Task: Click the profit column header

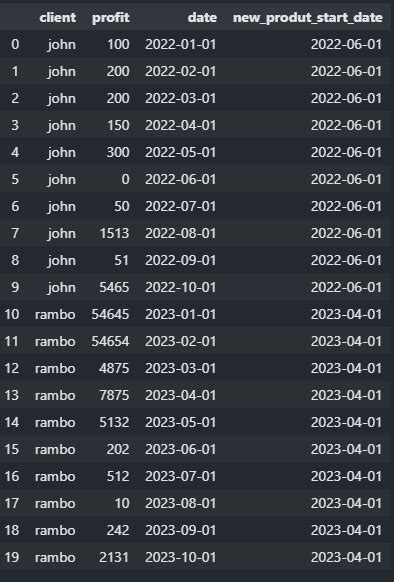Action: (x=111, y=17)
